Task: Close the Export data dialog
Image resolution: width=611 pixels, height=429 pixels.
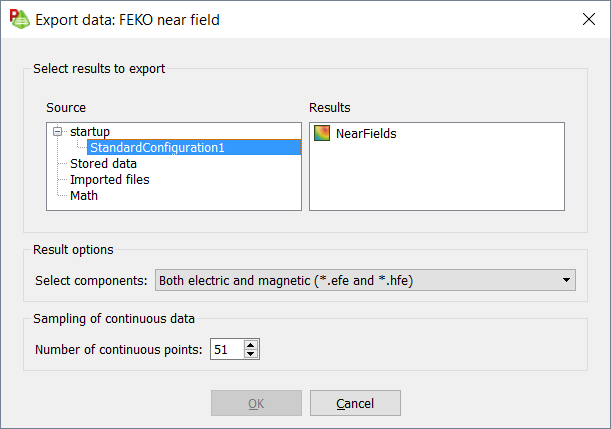Action: (x=588, y=19)
